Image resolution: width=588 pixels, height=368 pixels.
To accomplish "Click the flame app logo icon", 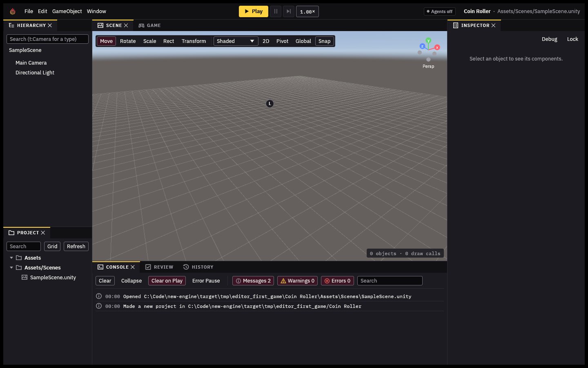I will (13, 11).
